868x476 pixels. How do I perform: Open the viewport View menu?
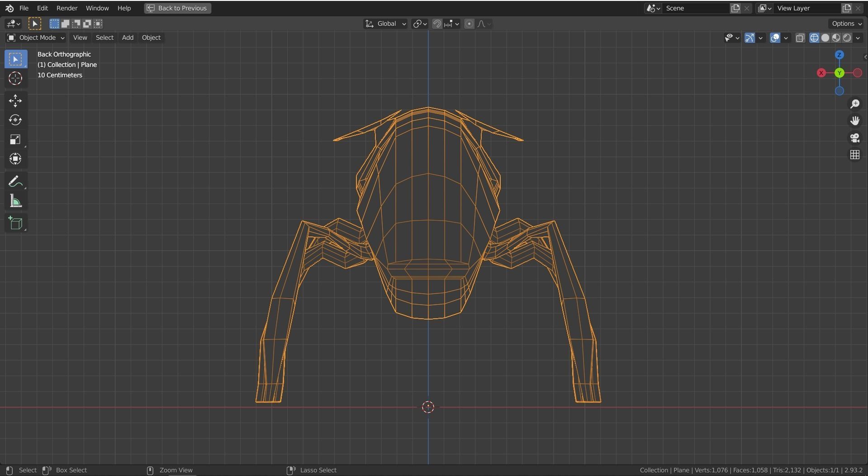coord(80,38)
